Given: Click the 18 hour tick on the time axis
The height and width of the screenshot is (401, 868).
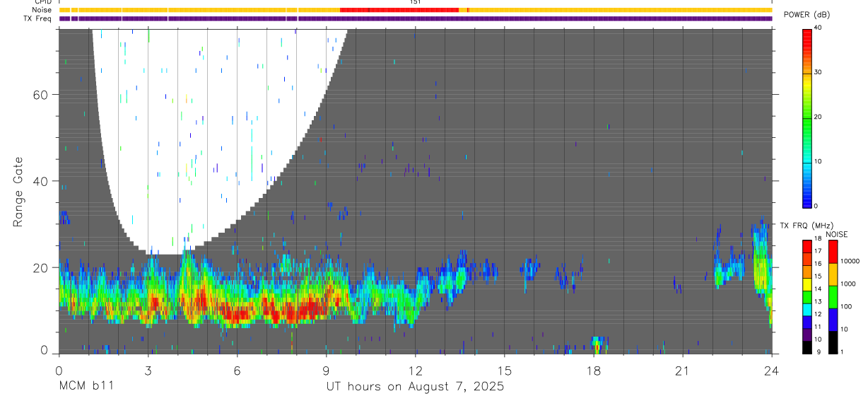Looking at the screenshot, I should pos(593,370).
